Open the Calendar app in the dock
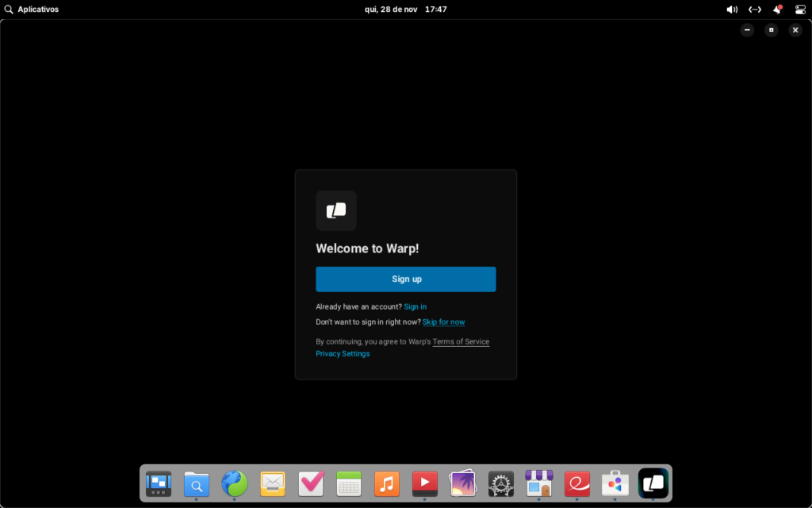 pos(349,483)
